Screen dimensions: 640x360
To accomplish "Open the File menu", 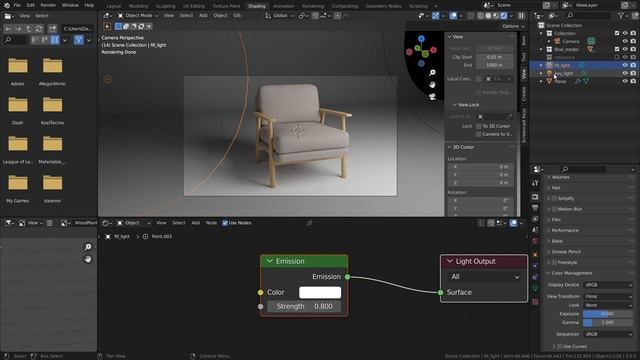I will [17, 5].
